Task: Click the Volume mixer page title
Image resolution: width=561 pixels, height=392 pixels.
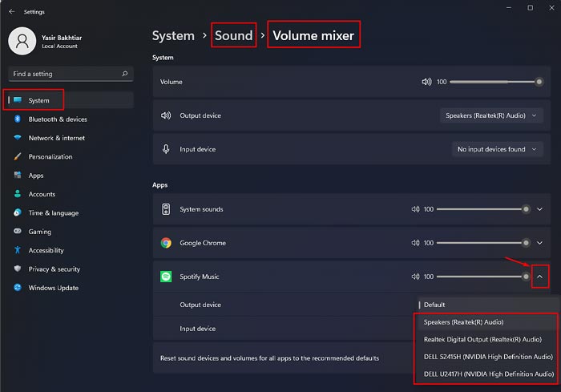Action: click(313, 35)
